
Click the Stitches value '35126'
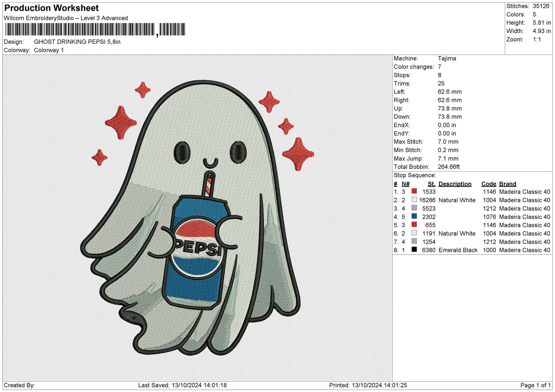[x=541, y=6]
